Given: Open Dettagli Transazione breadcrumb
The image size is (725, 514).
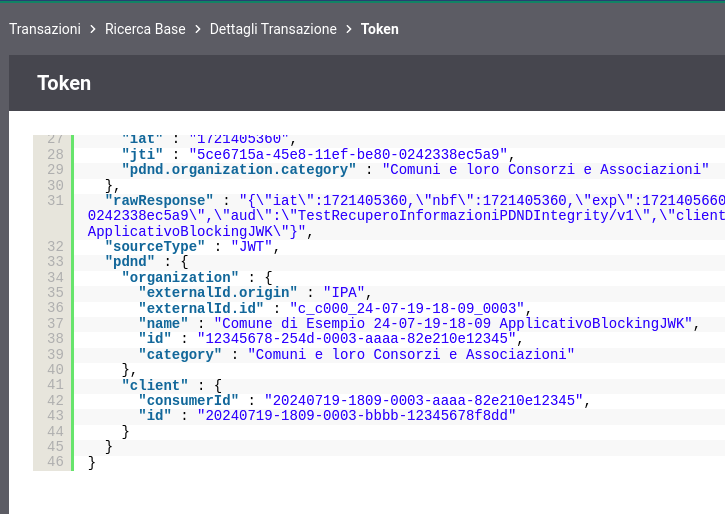Looking at the screenshot, I should pyautogui.click(x=273, y=29).
